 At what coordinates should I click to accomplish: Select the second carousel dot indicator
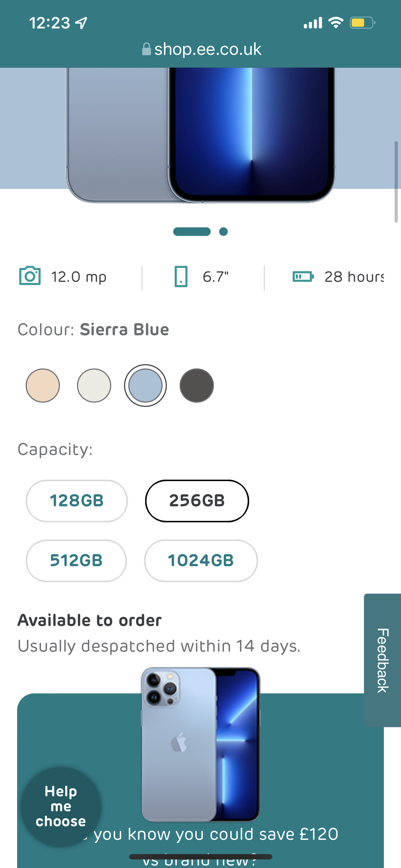point(224,232)
